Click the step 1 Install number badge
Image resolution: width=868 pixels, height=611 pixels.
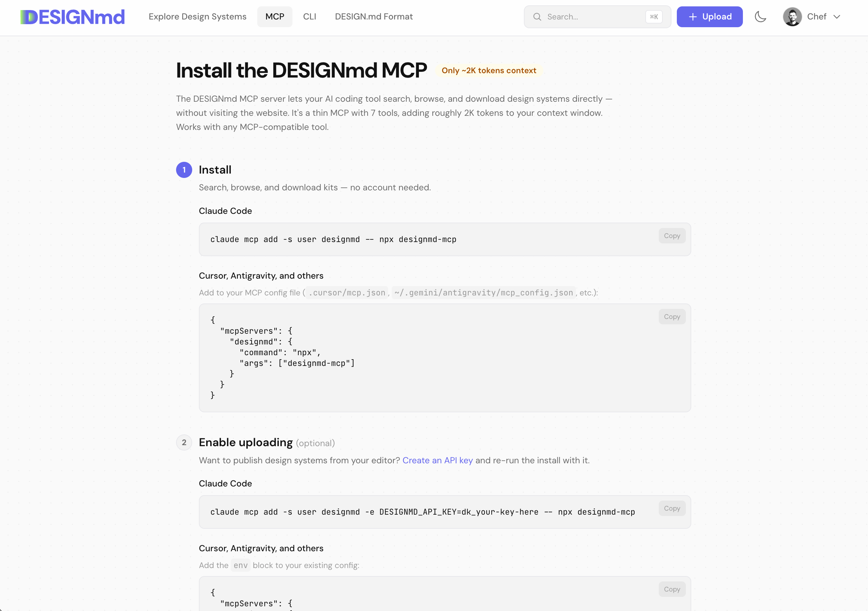point(184,170)
